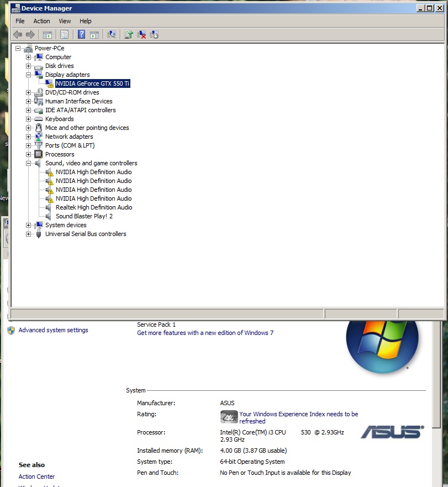Image resolution: width=448 pixels, height=487 pixels.
Task: Click the Disable device toolbar icon
Action: tap(154, 34)
